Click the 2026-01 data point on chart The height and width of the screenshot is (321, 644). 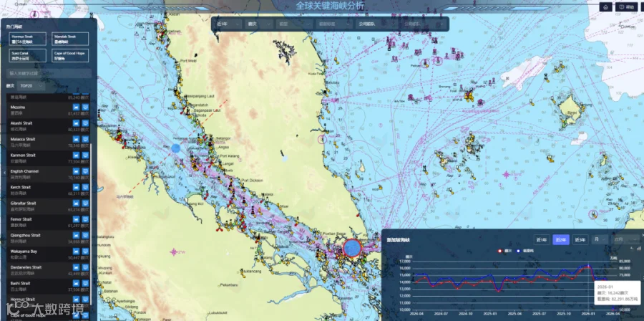589,267
